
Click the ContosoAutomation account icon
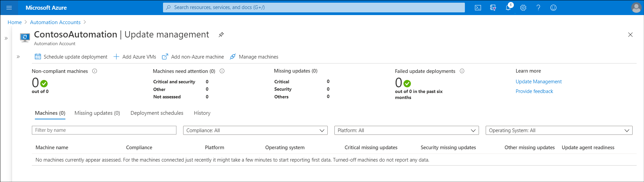coord(25,37)
